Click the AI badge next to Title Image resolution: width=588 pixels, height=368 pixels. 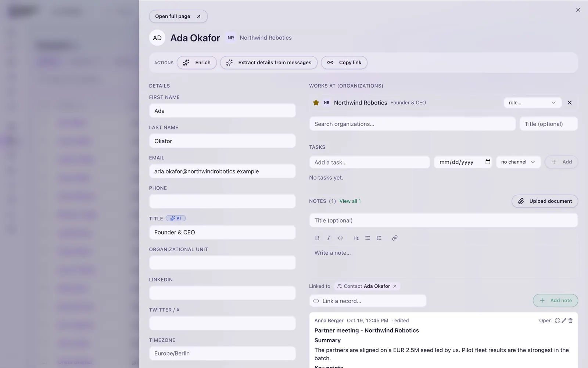(x=176, y=218)
